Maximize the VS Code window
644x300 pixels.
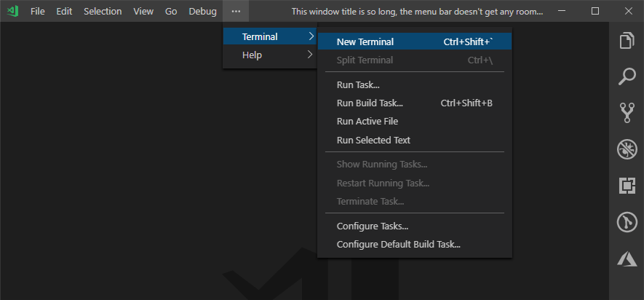tap(595, 12)
